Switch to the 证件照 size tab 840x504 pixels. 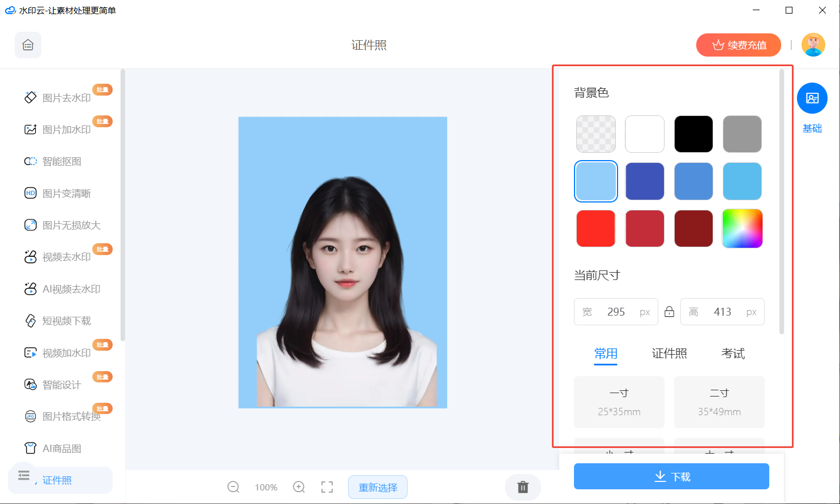(x=670, y=354)
